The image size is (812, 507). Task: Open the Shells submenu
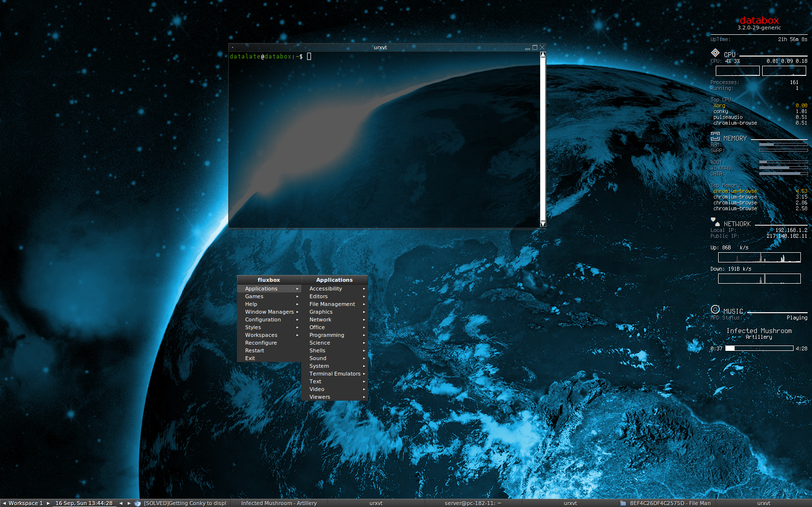click(335, 350)
